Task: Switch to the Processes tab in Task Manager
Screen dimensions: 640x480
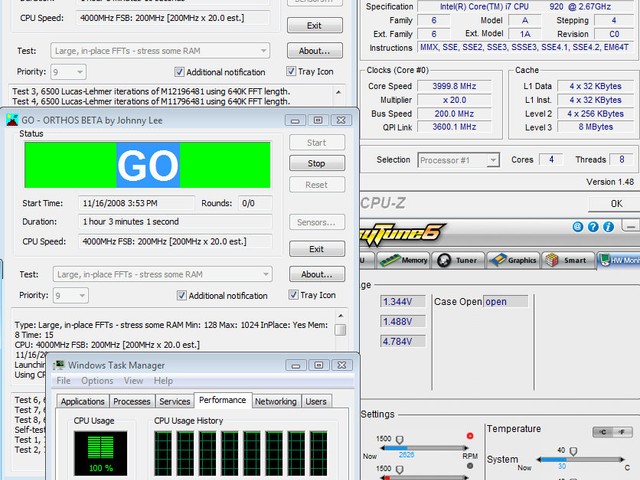Action: [x=131, y=401]
